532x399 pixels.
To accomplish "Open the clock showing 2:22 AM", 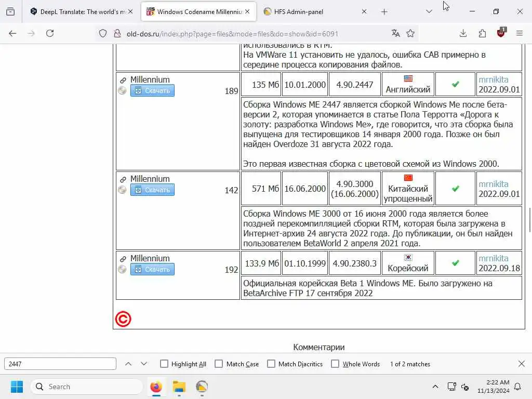I will tap(493, 387).
